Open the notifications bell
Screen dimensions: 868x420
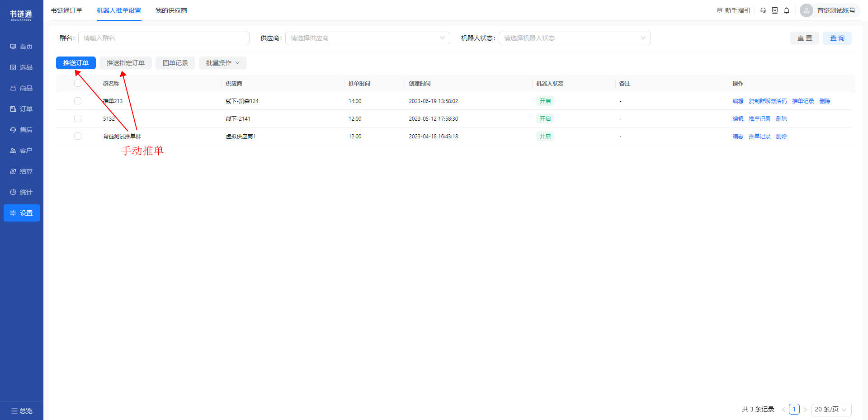point(787,10)
